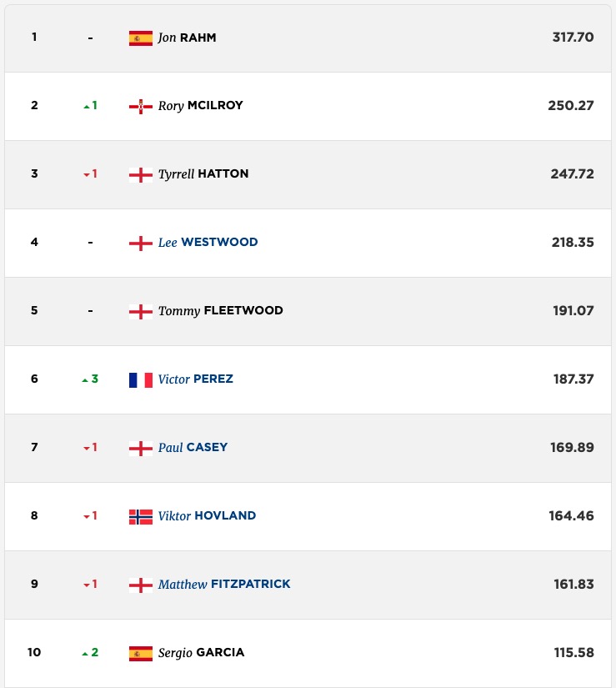This screenshot has width=616, height=688.
Task: Click the green up-3 indicator for Victor Perez
Action: (90, 379)
